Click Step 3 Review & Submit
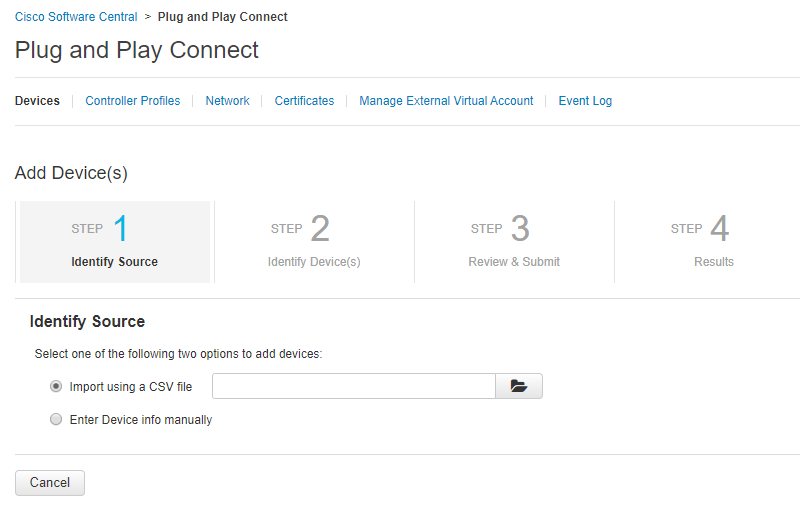The height and width of the screenshot is (516, 800). pyautogui.click(x=514, y=242)
